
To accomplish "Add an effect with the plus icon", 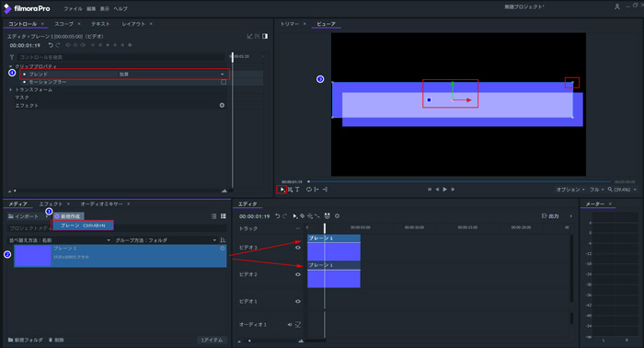I will 222,105.
